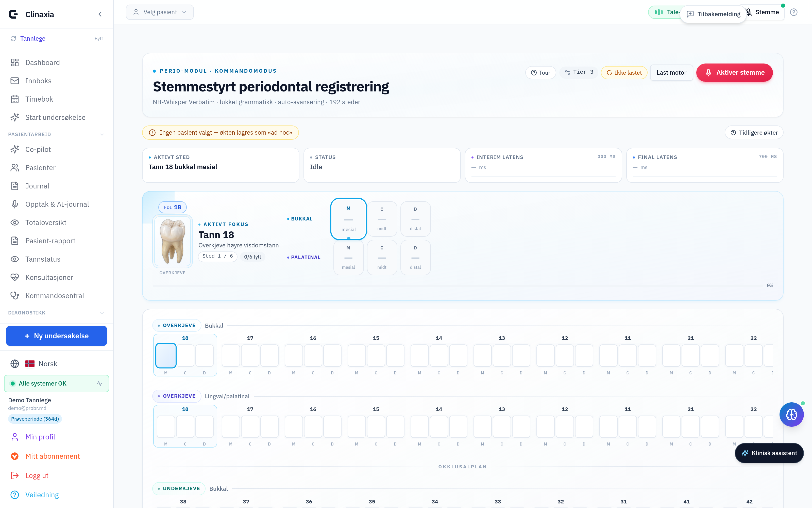Viewport: 812px width, 508px height.
Task: Click the Clinaxia logo icon
Action: [x=13, y=14]
